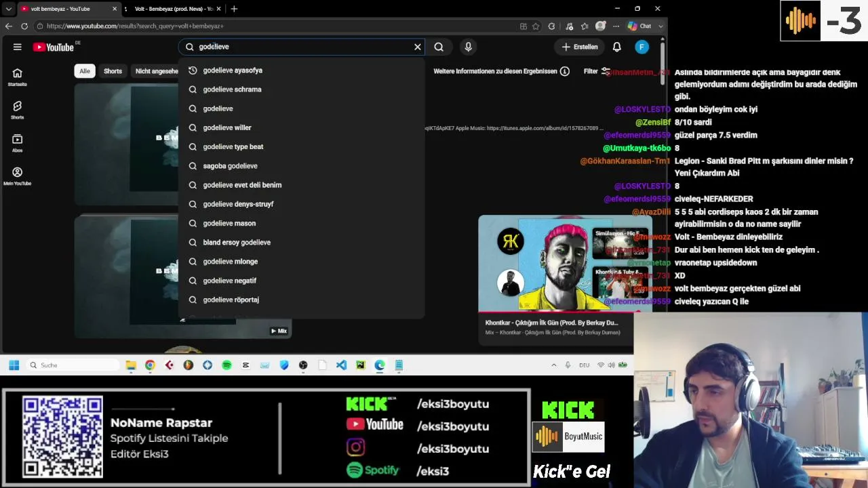This screenshot has height=488, width=868.
Task: Open the account avatar menu
Action: tap(642, 47)
